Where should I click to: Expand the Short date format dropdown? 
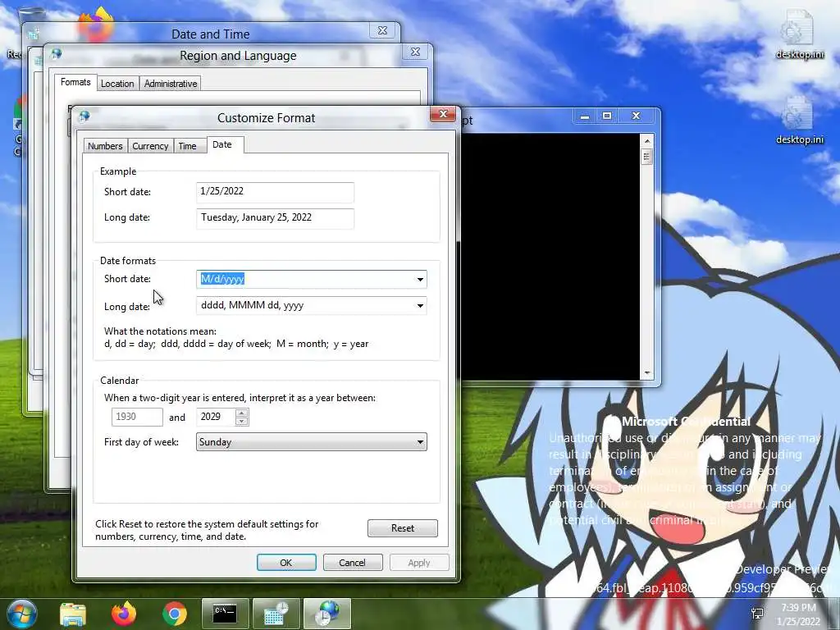(x=420, y=279)
